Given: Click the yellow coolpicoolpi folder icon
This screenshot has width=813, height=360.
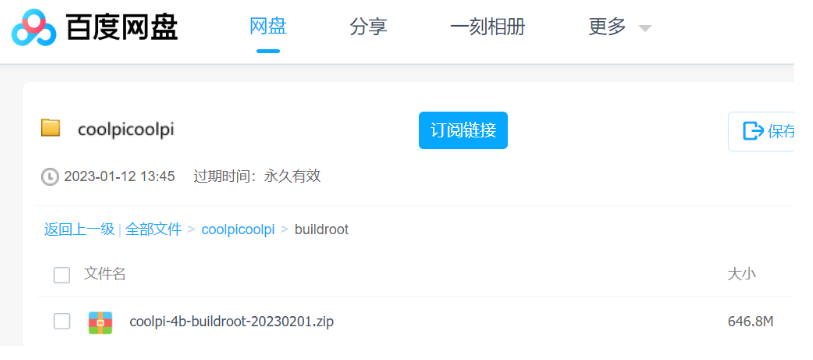Looking at the screenshot, I should point(51,128).
